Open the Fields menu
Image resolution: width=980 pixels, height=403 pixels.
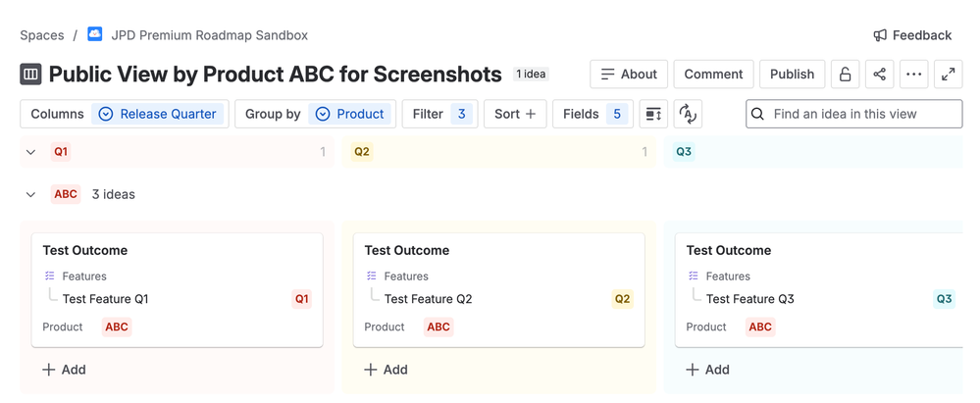coord(593,114)
